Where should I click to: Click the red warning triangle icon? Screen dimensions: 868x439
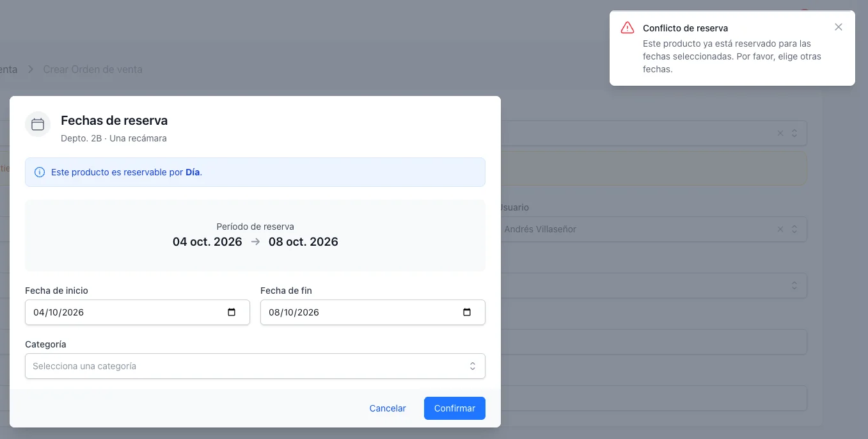click(x=627, y=28)
